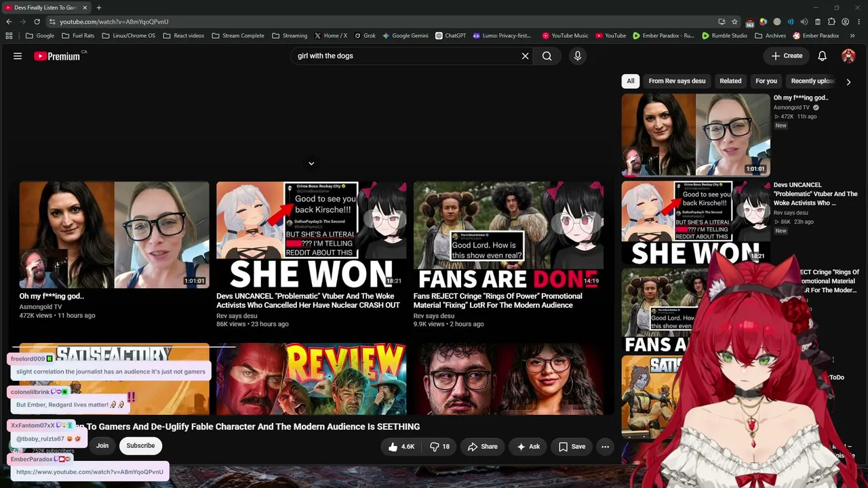Open the 'Stream Complete' bookmarks folder
Image resolution: width=868 pixels, height=488 pixels.
click(x=238, y=36)
